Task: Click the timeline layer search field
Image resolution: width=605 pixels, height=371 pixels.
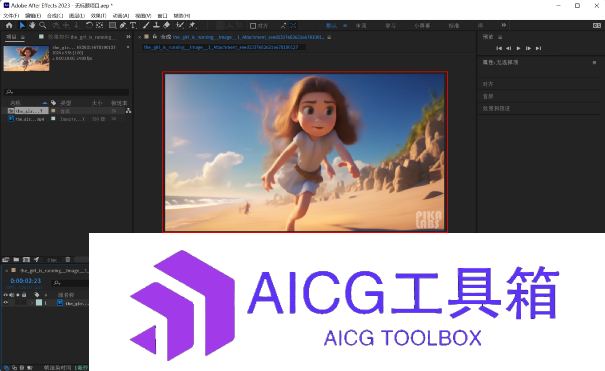Action: 70,283
